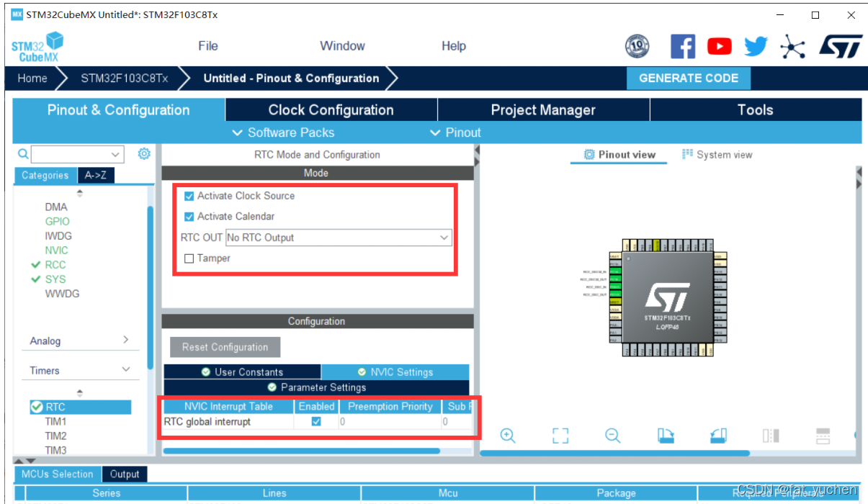Select the Pinout view tab
Screen dimensions: 868x504
619,155
